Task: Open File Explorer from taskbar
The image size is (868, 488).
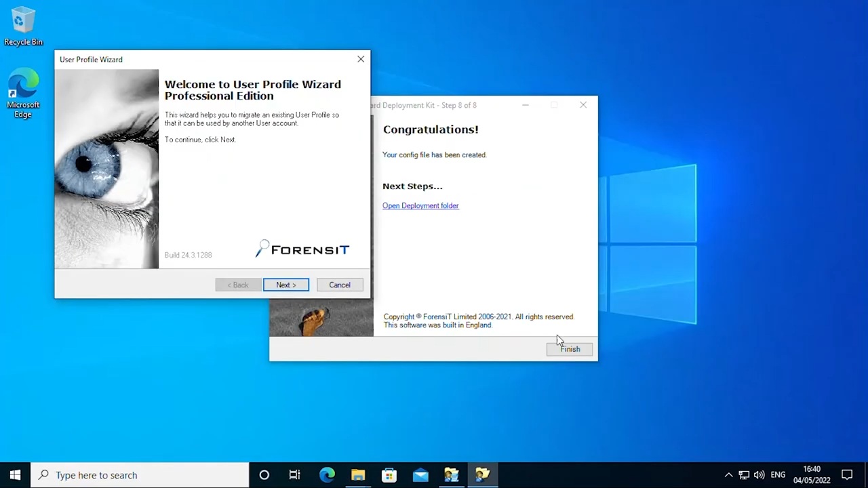Action: (358, 475)
